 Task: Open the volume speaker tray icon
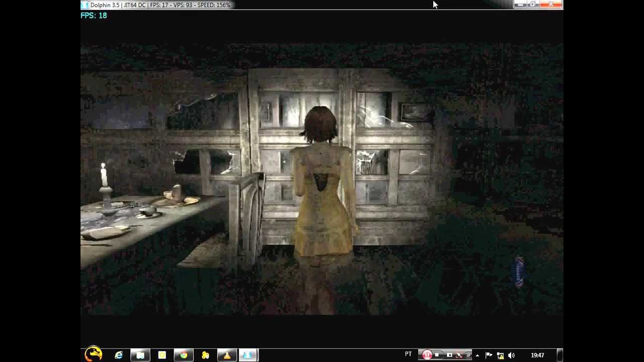pyautogui.click(x=511, y=355)
